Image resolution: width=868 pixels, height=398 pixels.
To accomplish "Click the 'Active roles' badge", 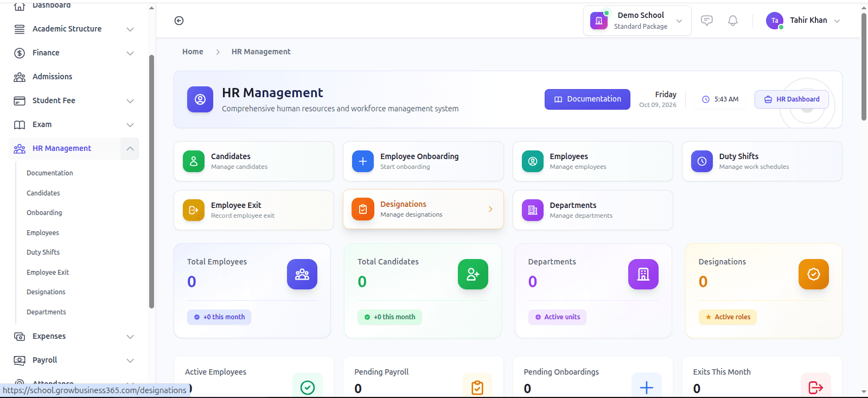I will pos(727,317).
